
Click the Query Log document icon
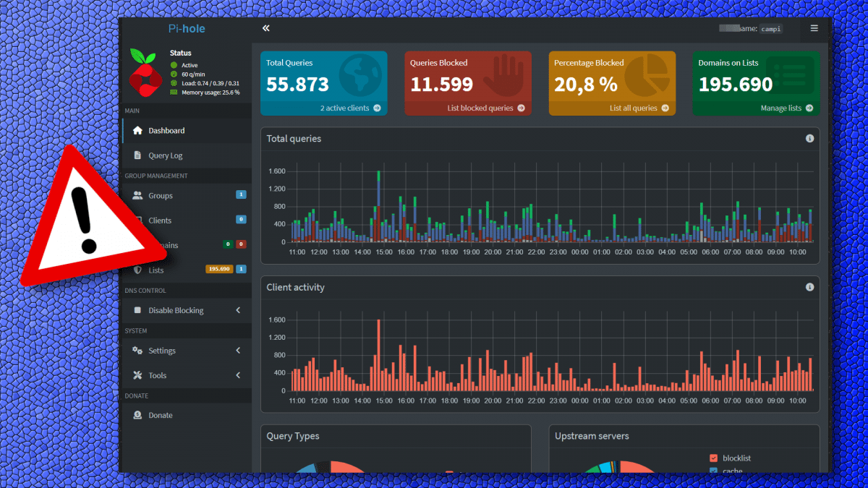[x=137, y=155]
